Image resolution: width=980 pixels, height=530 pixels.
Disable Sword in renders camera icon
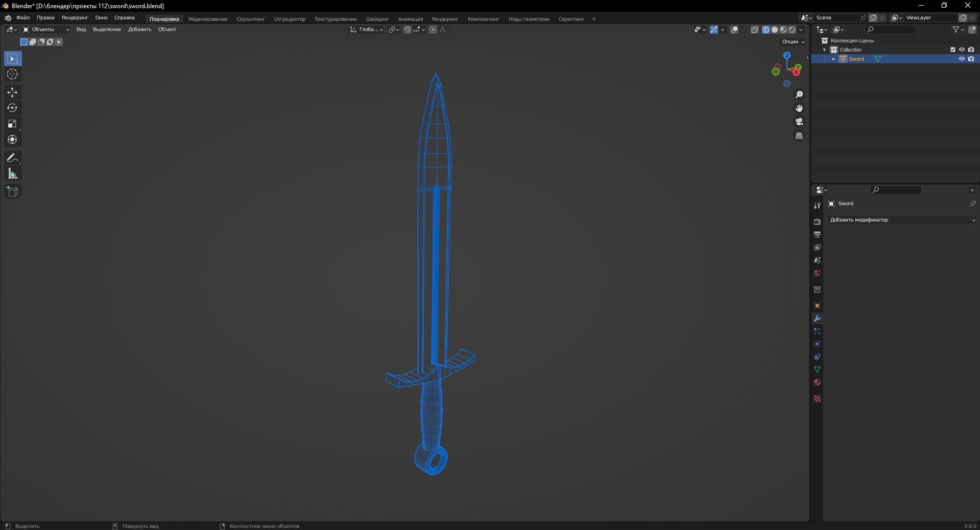(x=971, y=59)
